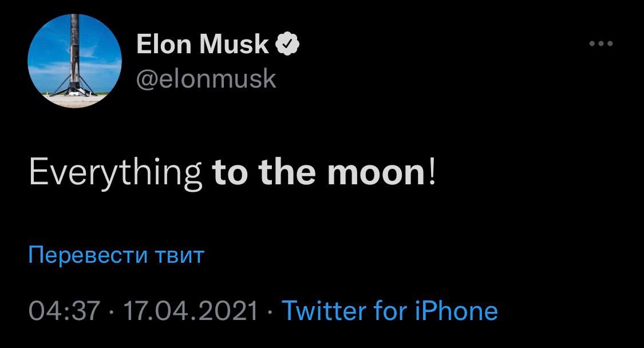Click the word Elon in the name

coord(164,45)
